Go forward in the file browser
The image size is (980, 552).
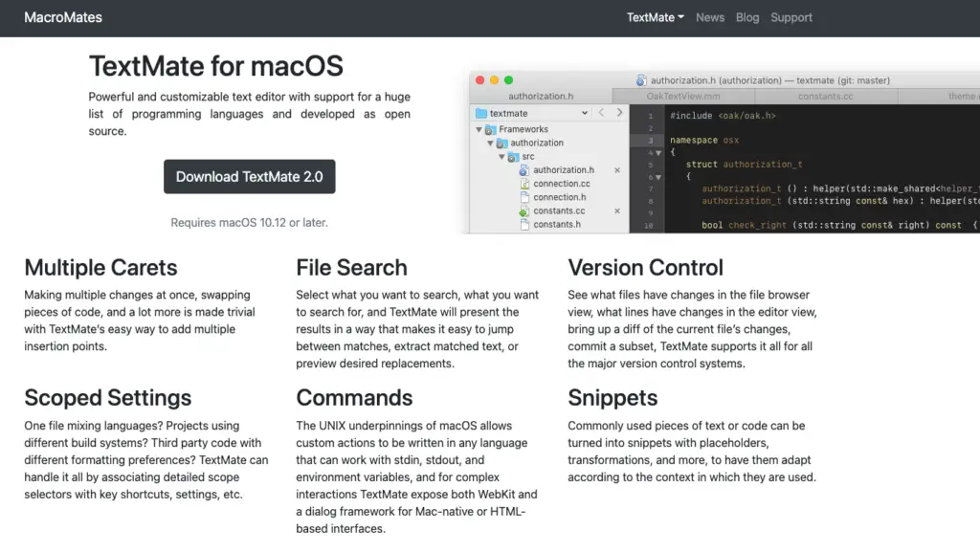pos(619,112)
